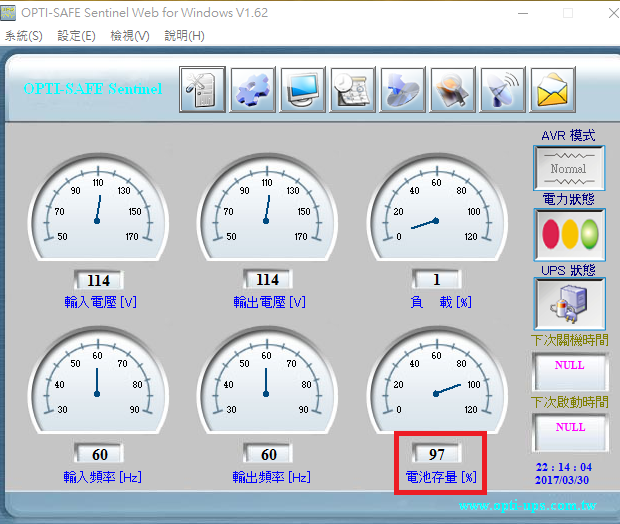Minimize the OPTI-SAFE Sentinel window
This screenshot has height=524, width=620.
coord(523,13)
